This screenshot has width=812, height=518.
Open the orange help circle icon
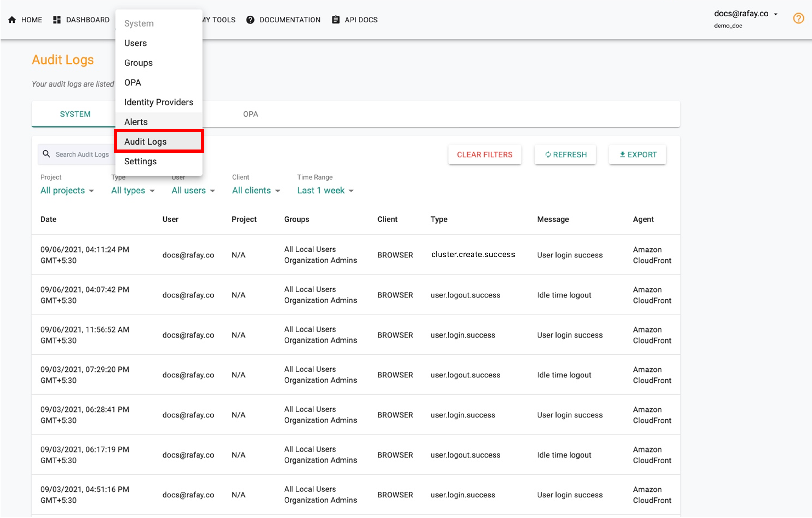[x=798, y=18]
